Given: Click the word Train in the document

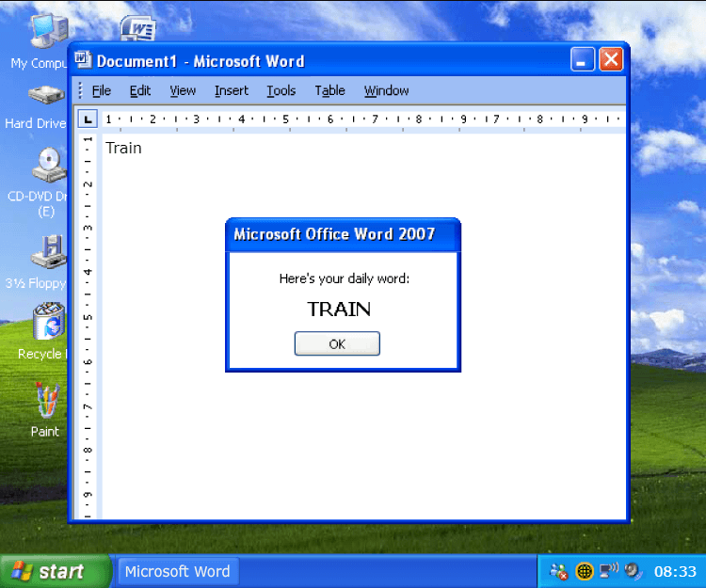Looking at the screenshot, I should pos(123,148).
